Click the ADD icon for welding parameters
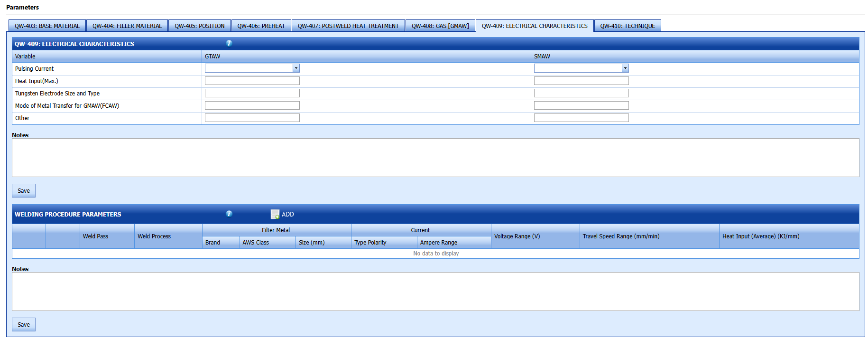This screenshot has height=339, width=868. coord(275,214)
